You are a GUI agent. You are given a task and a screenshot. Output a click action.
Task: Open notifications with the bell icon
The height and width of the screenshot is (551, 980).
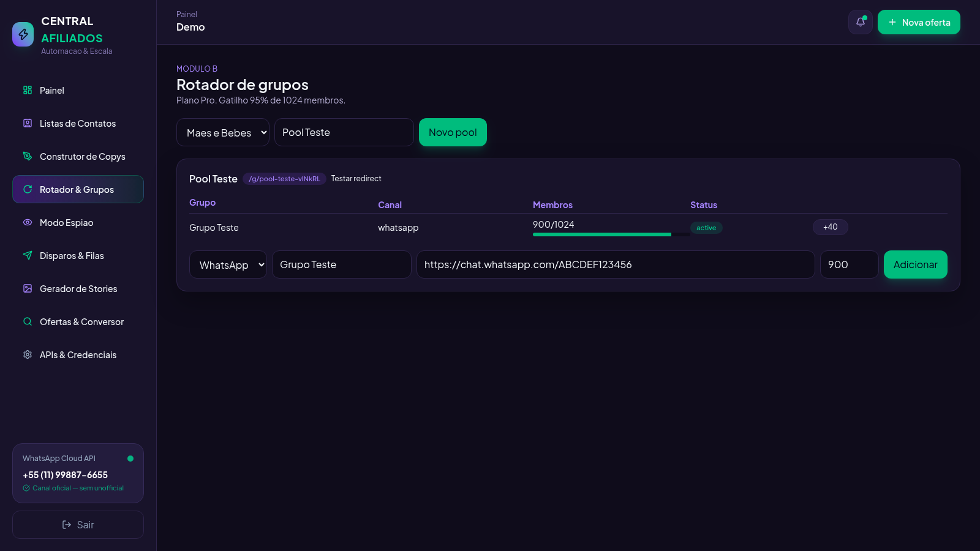tap(861, 22)
